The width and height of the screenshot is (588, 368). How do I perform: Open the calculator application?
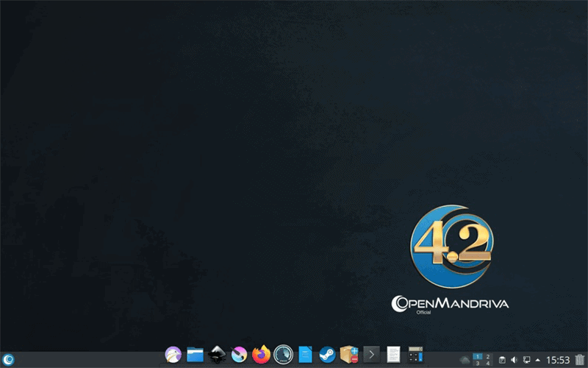coord(416,355)
